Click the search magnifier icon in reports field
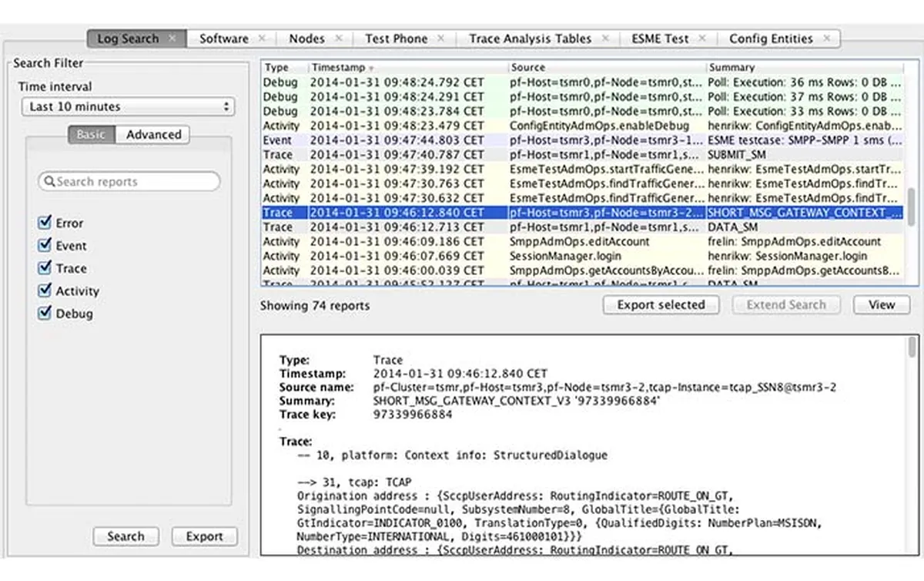924x581 pixels. pos(50,182)
